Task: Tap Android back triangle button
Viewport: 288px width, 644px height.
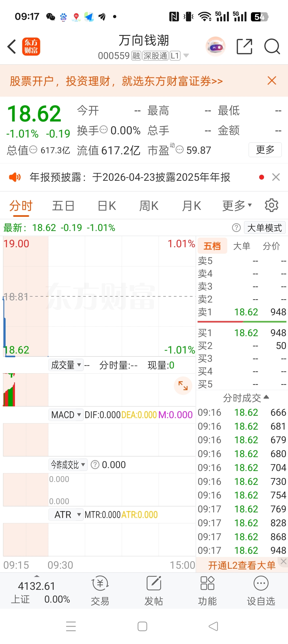Action: pyautogui.click(x=213, y=626)
